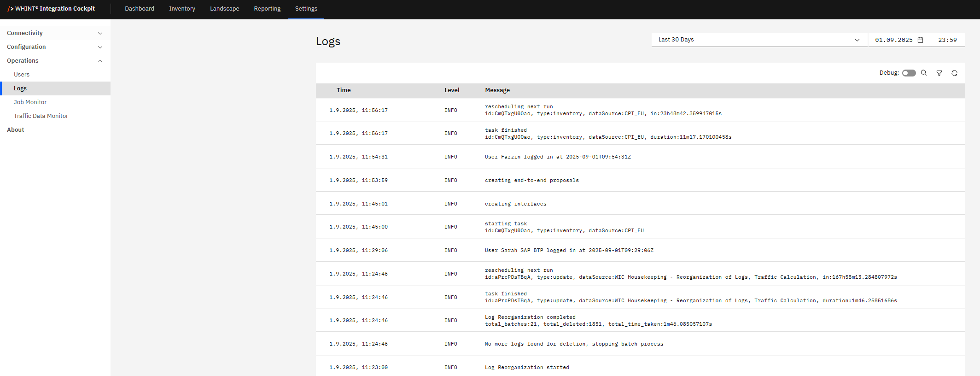The width and height of the screenshot is (980, 376).
Task: Switch to the Dashboard tab
Action: [140, 9]
